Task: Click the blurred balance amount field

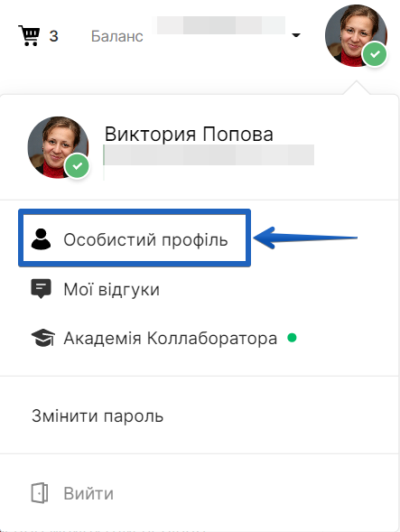Action: 221,25
